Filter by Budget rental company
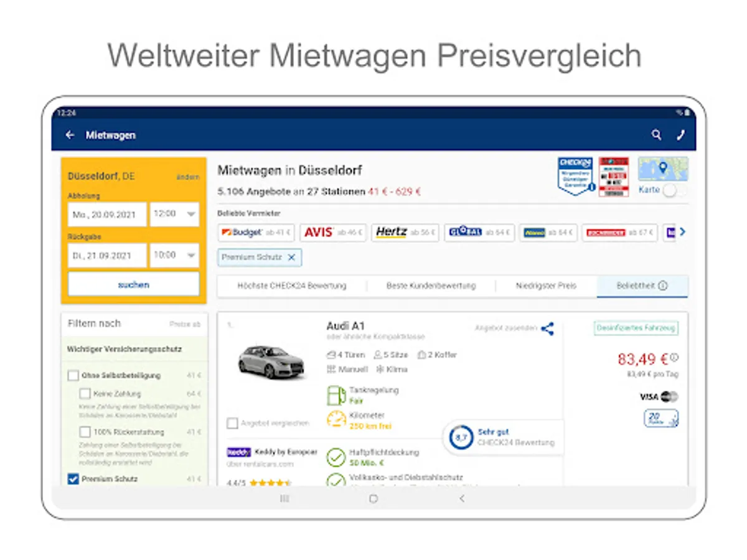Image resolution: width=747 pixels, height=560 pixels. click(x=256, y=233)
